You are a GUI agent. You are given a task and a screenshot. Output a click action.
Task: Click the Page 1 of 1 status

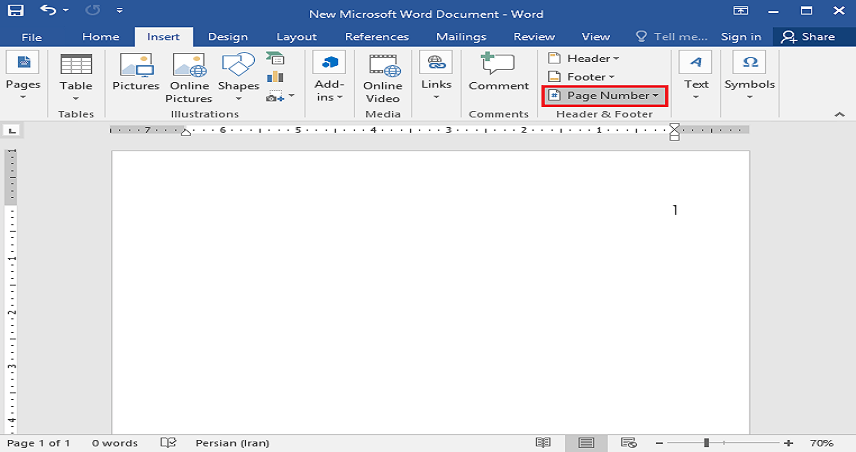pos(38,443)
